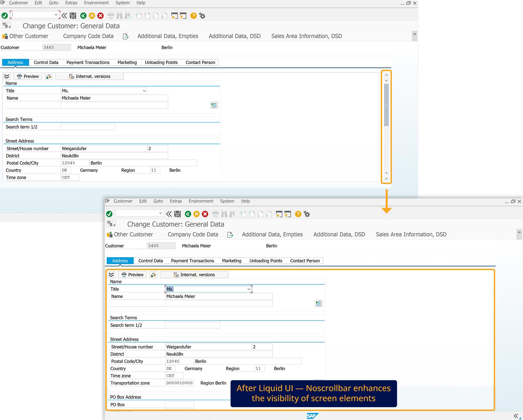Open Services for Object dropdown in upper window
This screenshot has width=523, height=420.
[6, 25]
